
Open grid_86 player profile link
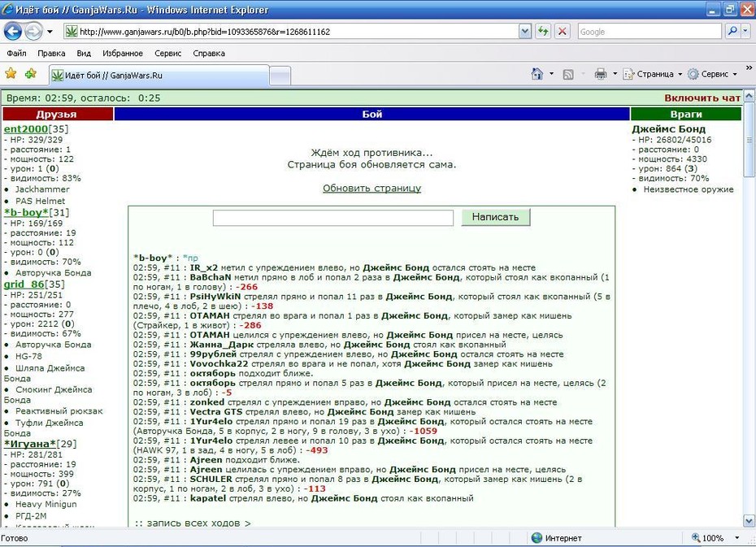24,284
